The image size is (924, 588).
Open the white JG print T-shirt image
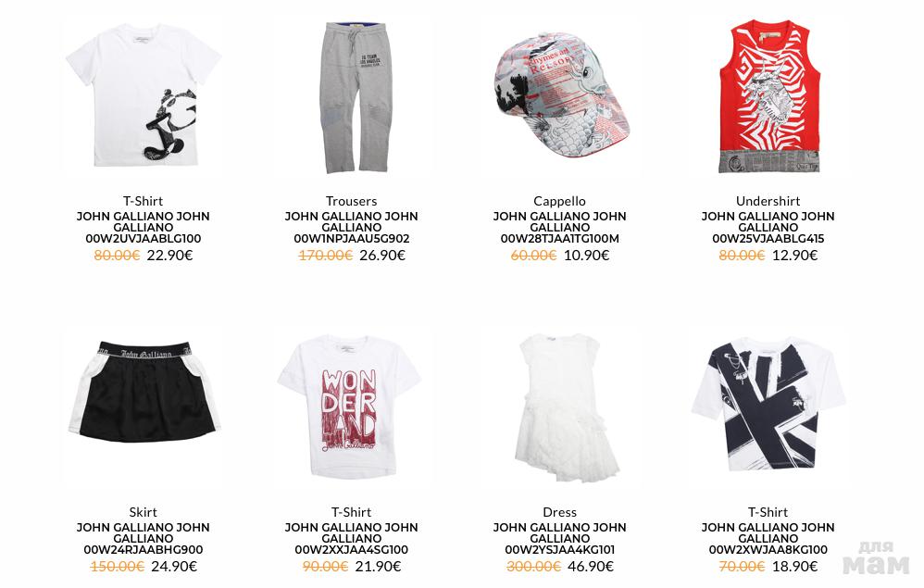point(144,94)
